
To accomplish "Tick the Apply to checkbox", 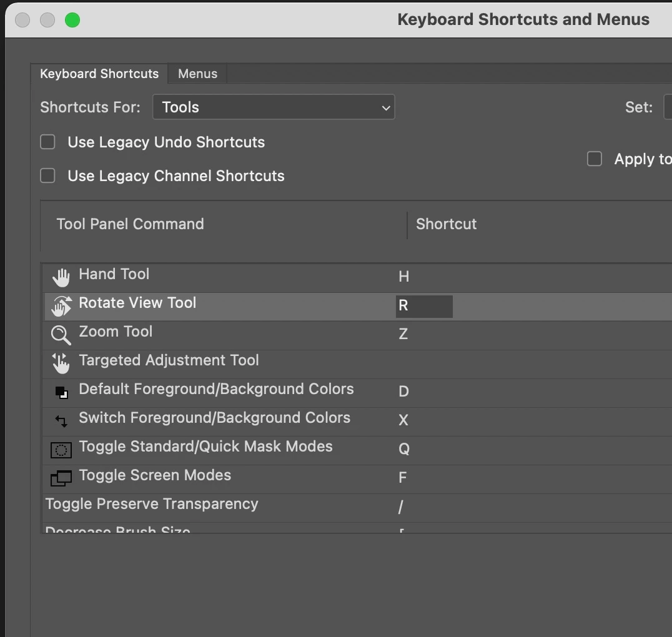I will pos(595,159).
